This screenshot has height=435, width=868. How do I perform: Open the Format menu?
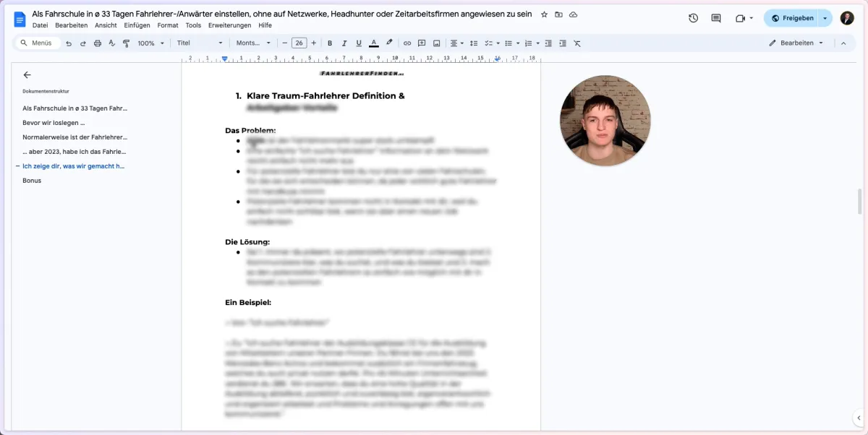click(168, 25)
